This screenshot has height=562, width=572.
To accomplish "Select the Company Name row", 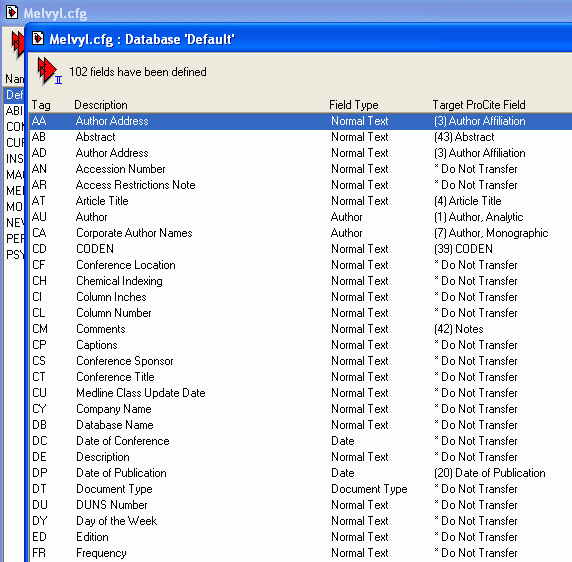I will click(301, 409).
